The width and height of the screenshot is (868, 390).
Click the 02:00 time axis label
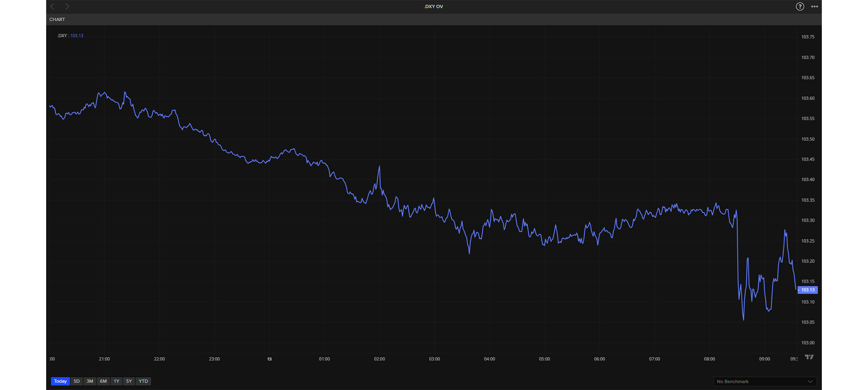379,359
